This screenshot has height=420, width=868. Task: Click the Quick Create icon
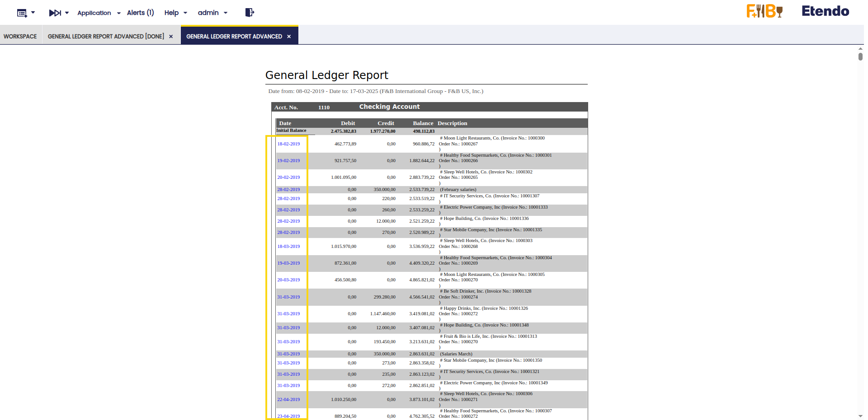pyautogui.click(x=22, y=13)
